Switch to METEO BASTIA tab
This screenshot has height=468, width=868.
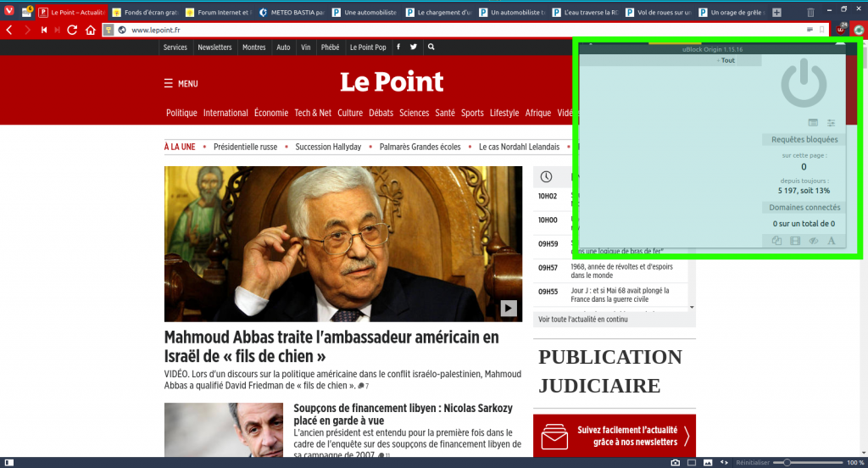click(292, 12)
